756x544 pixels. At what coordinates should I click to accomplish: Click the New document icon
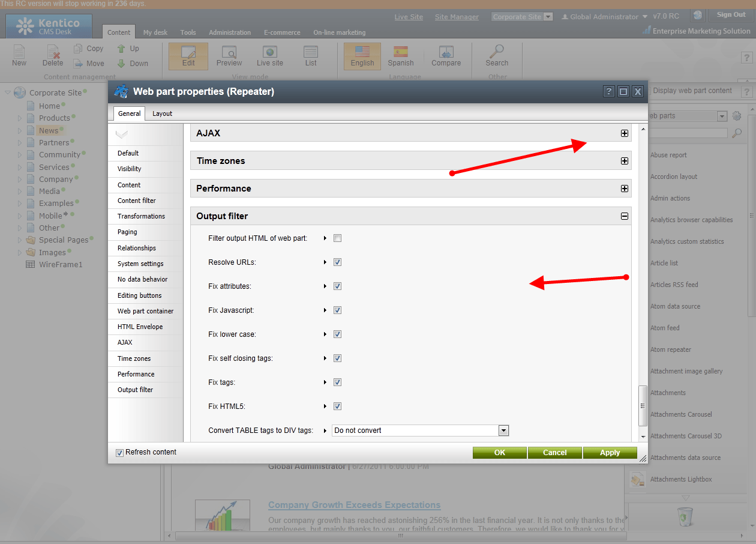[x=19, y=52]
